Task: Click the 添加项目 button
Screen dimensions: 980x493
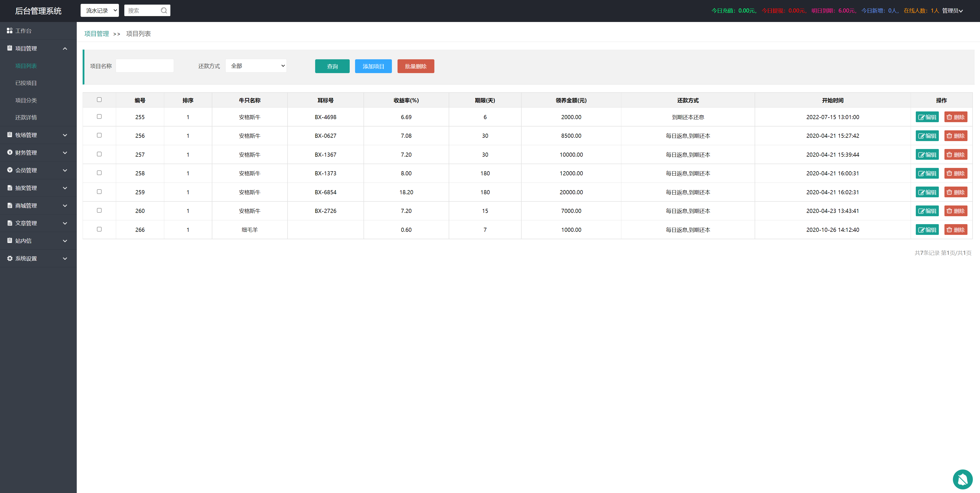Action: [373, 66]
